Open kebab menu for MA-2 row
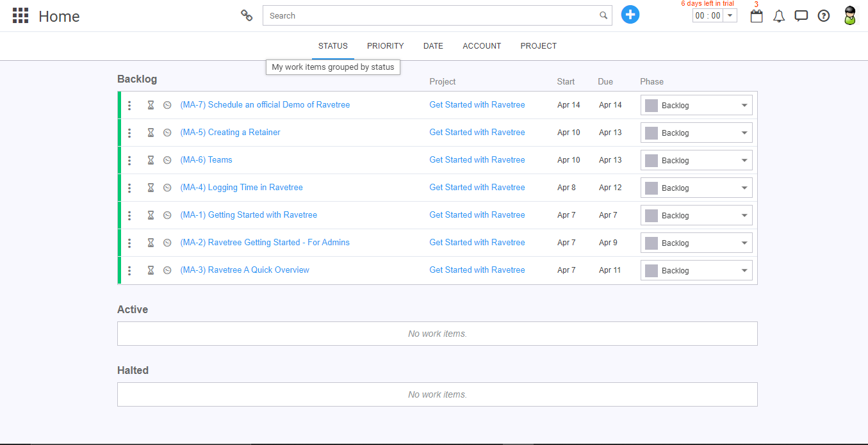868x445 pixels. point(129,243)
